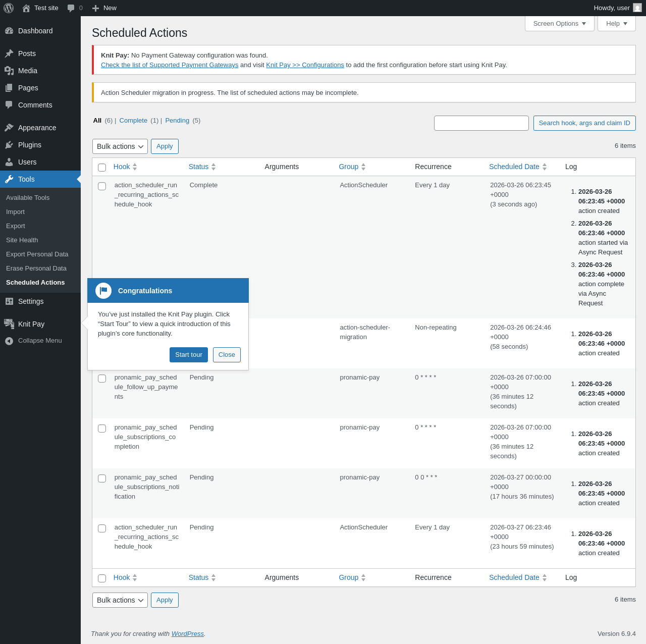Open the Knit Pay >> Configurations link
Image resolution: width=646 pixels, height=644 pixels.
tap(305, 65)
